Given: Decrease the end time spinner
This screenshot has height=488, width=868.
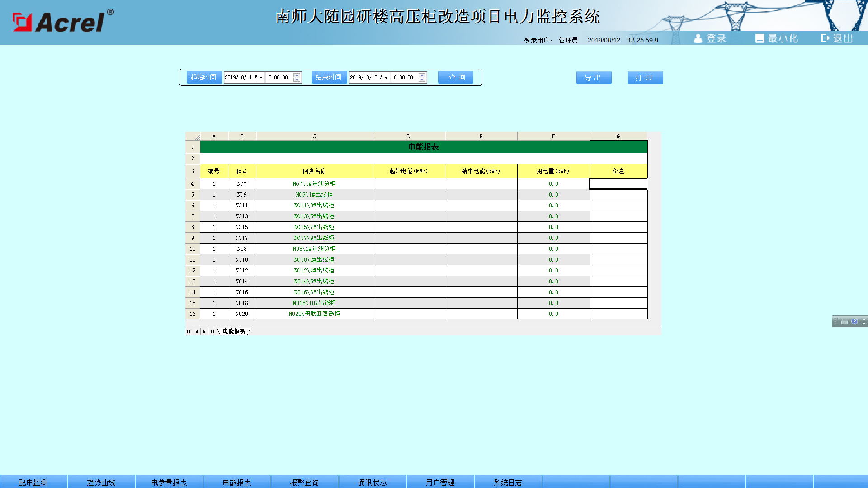Looking at the screenshot, I should coord(422,80).
